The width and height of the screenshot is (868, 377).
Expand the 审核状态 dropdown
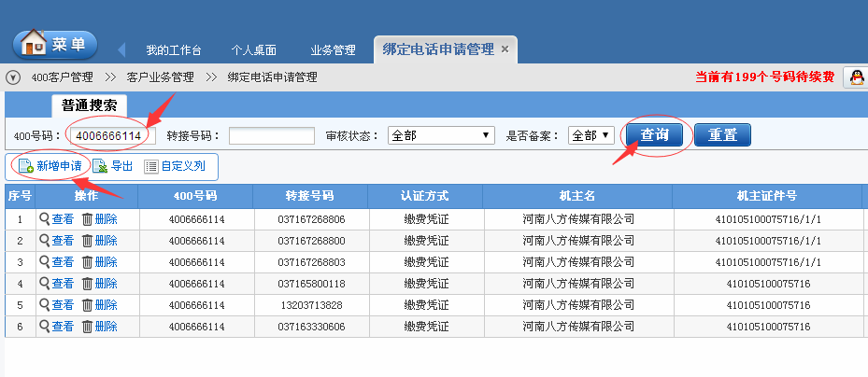tap(441, 136)
